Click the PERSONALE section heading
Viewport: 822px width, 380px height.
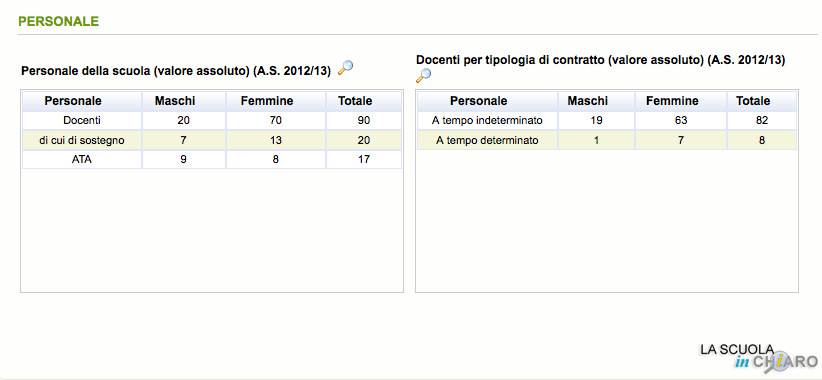[x=59, y=21]
